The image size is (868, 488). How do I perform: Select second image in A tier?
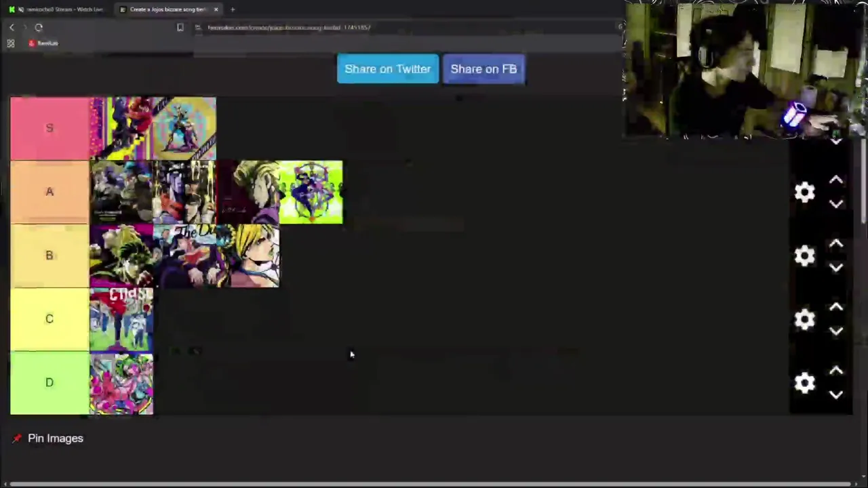184,192
